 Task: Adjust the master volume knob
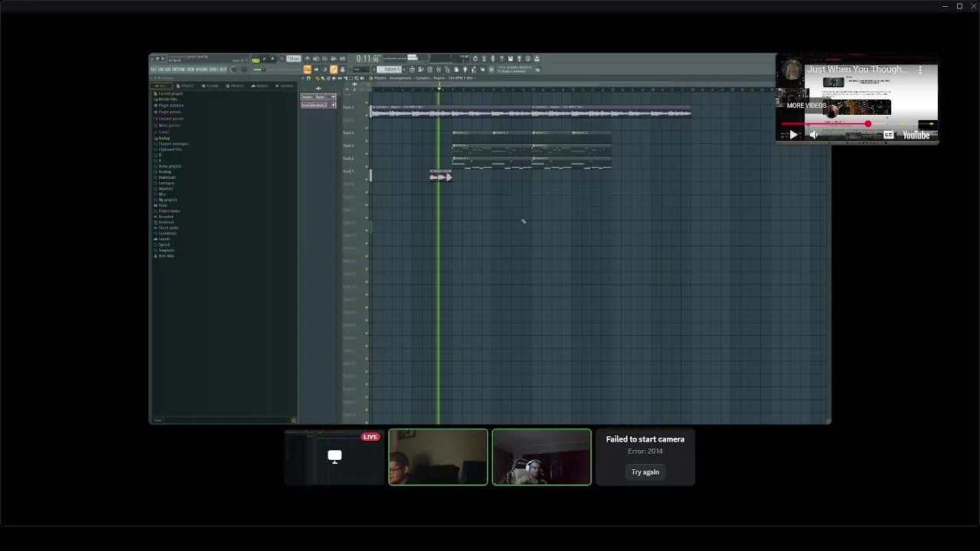click(x=234, y=69)
